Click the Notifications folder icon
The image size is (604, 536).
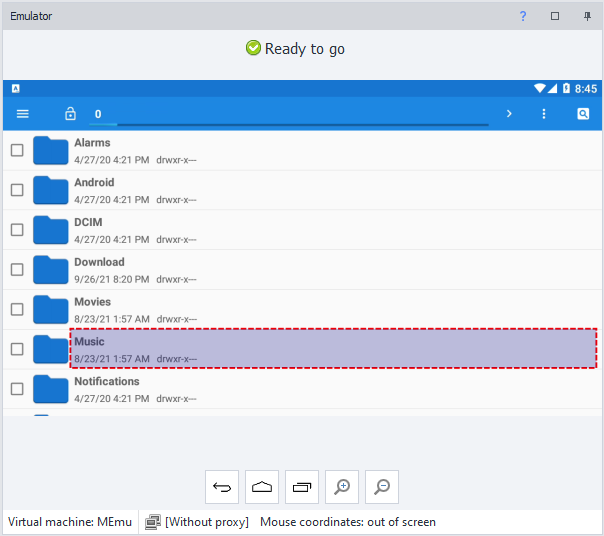click(50, 389)
